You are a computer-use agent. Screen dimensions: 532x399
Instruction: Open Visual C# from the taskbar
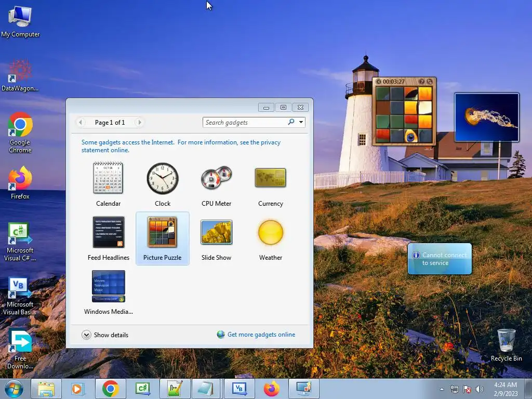142,389
